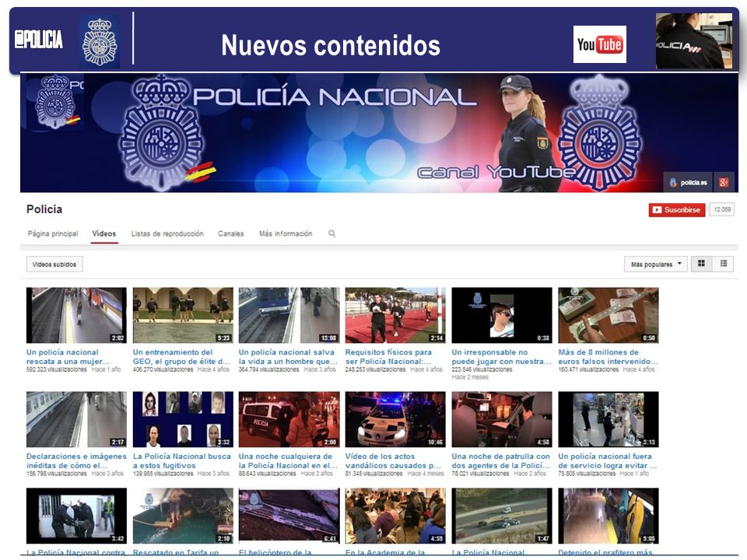Viewport: 747px width, 560px height.
Task: Open thumbnail of GEO training video
Action: (183, 315)
